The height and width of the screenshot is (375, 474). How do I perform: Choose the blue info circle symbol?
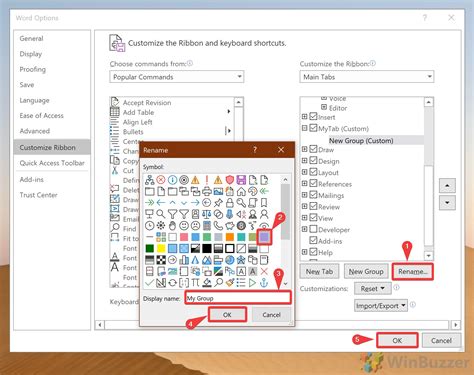(x=172, y=180)
